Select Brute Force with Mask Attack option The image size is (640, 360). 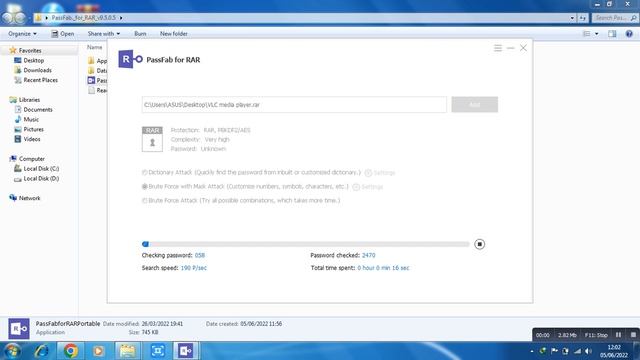pyautogui.click(x=144, y=187)
